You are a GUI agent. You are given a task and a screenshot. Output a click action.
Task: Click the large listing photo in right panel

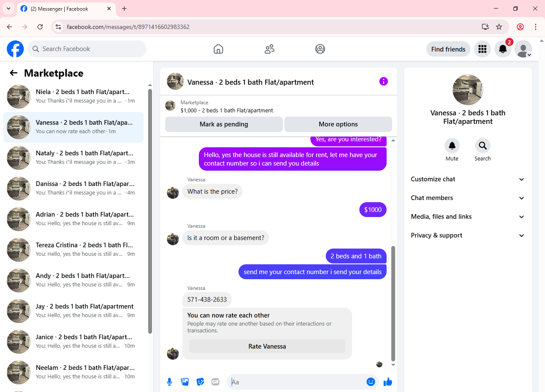[x=468, y=90]
